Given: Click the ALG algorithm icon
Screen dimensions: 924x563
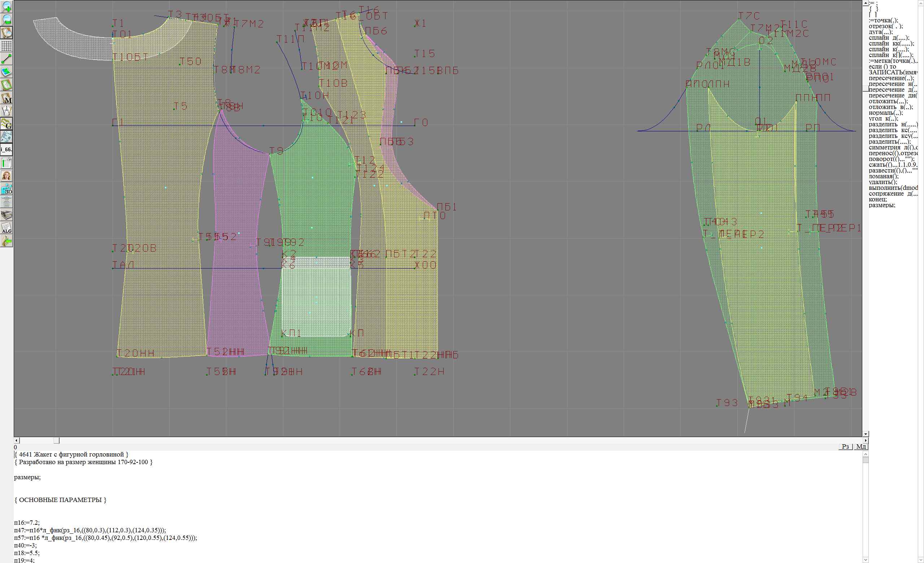Looking at the screenshot, I should point(6,228).
